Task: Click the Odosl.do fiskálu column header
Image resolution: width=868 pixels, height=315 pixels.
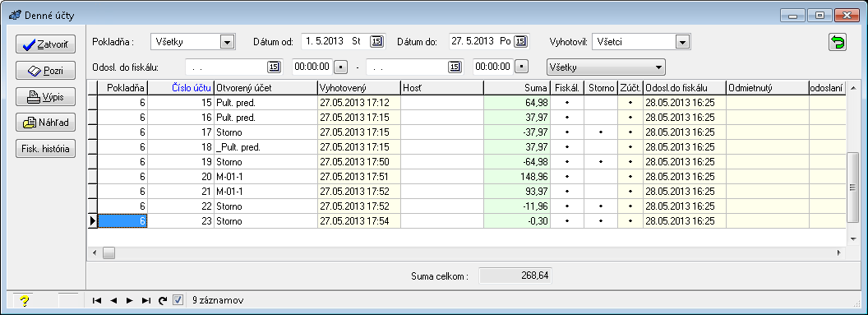Action: (684, 87)
